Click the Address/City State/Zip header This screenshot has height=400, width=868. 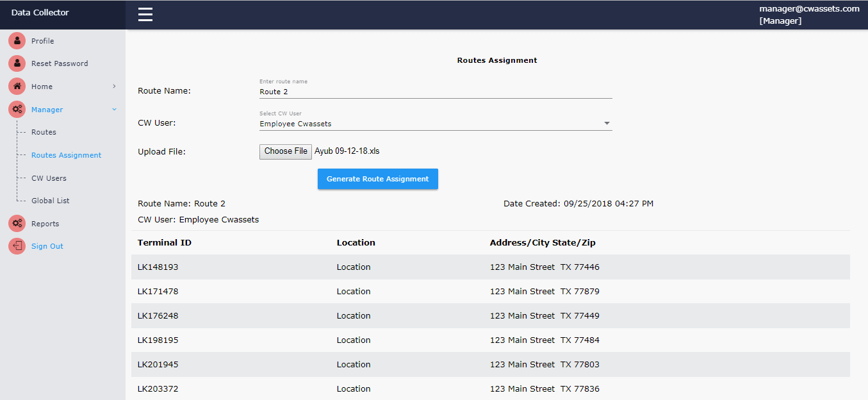coord(543,243)
